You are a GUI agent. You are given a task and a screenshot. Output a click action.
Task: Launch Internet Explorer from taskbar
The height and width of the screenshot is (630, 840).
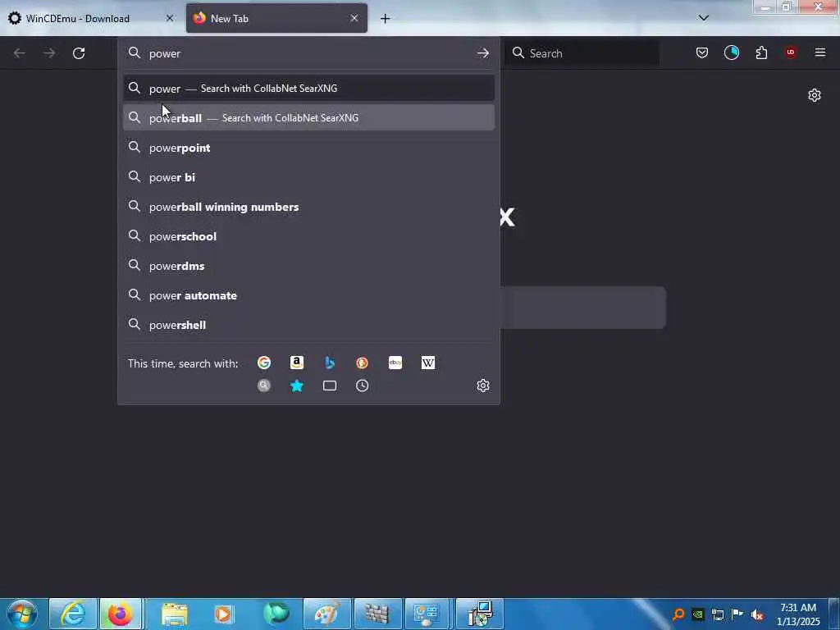click(x=73, y=614)
